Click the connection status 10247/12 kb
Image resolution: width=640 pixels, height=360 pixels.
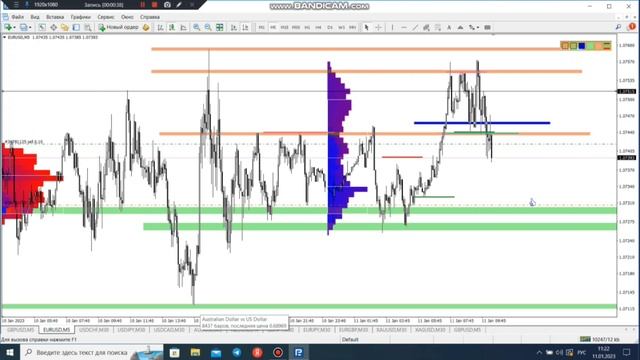(x=600, y=340)
